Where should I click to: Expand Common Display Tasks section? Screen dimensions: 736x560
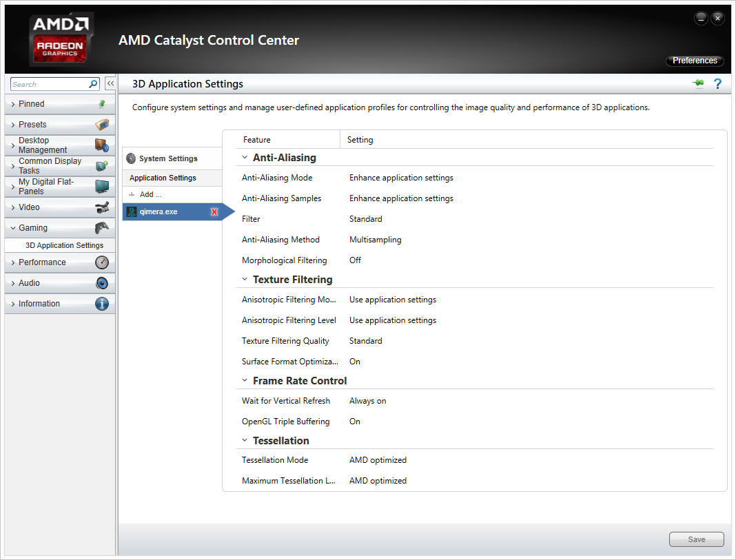tap(13, 166)
